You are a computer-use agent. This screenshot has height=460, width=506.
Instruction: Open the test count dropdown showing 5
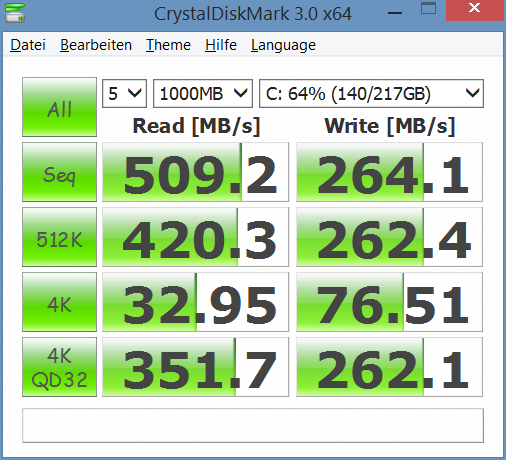coord(124,94)
